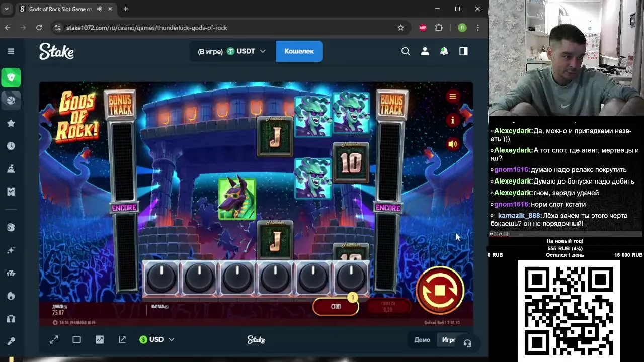Viewport: 644px width, 362px height.
Task: Open the microphone game shows sidebar icon
Action: click(11, 341)
